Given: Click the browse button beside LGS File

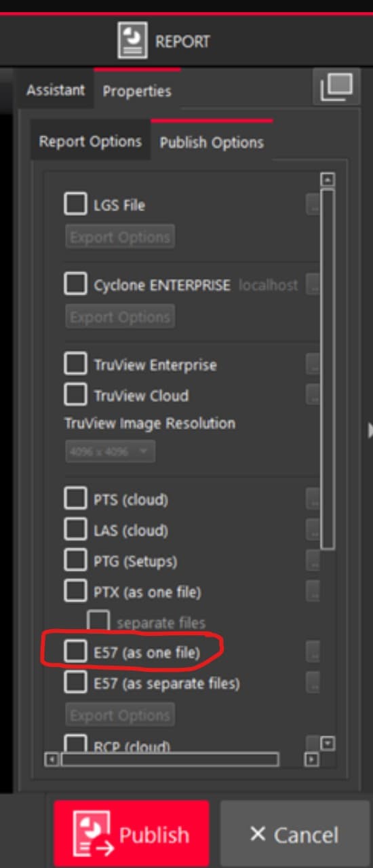Looking at the screenshot, I should 312,204.
